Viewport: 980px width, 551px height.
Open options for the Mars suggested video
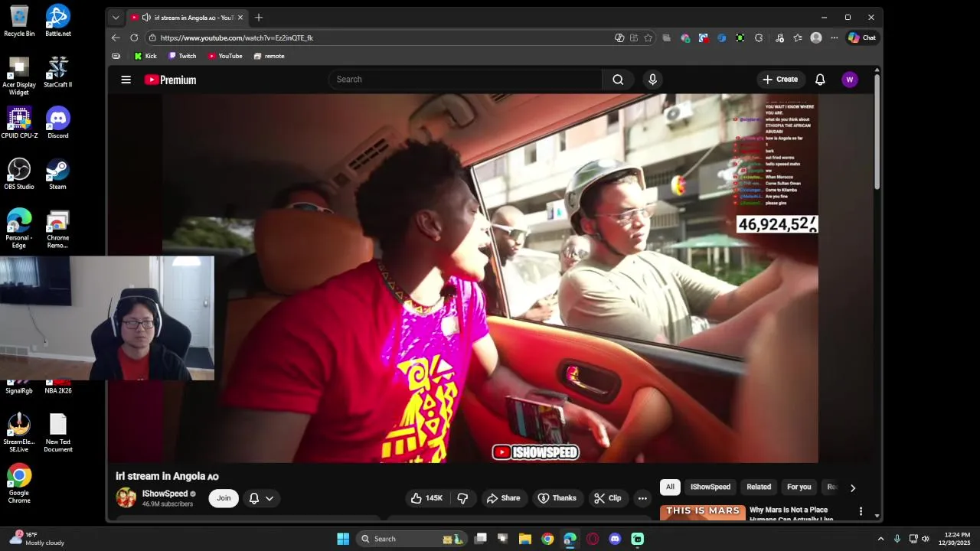pos(861,511)
